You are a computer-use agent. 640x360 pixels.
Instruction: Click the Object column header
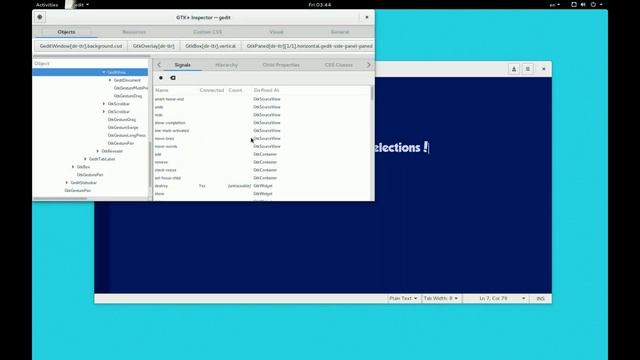coord(42,64)
